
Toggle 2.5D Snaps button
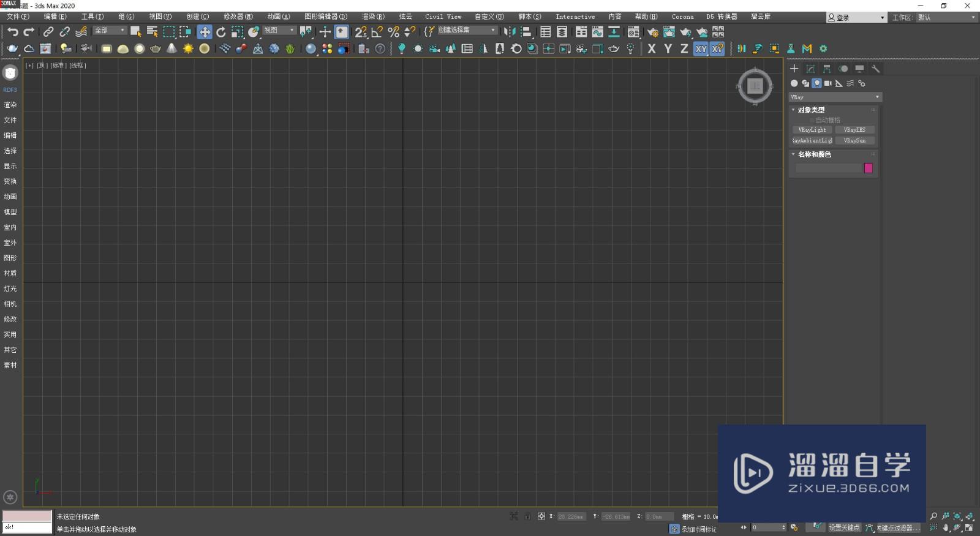click(x=361, y=31)
